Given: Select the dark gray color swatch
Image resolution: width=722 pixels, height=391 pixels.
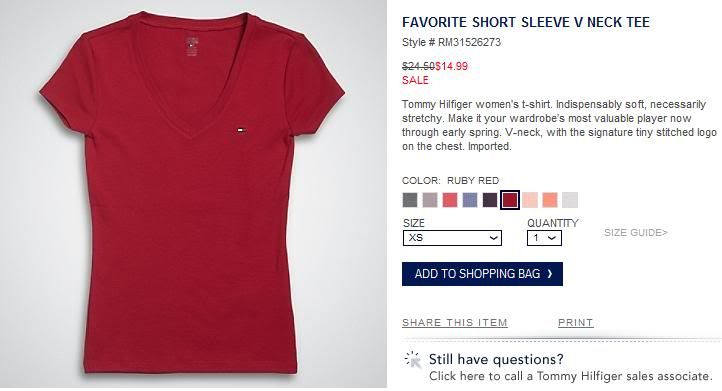Looking at the screenshot, I should tap(410, 200).
